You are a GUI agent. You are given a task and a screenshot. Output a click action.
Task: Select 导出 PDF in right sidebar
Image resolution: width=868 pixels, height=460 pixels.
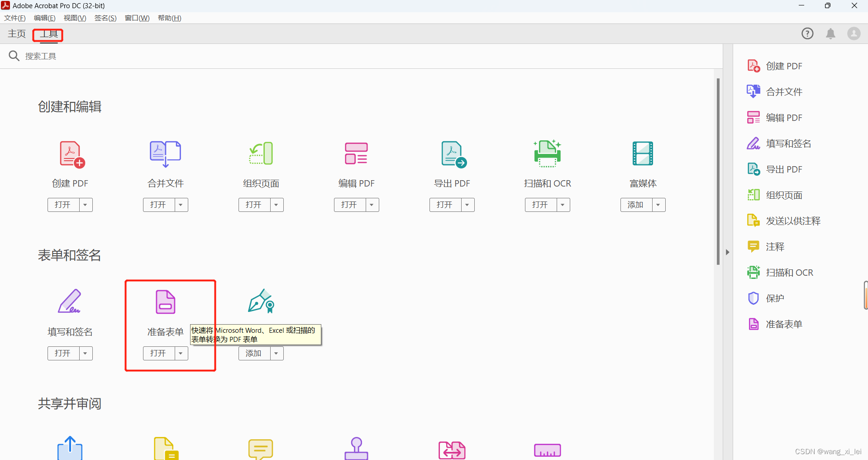[774, 169]
